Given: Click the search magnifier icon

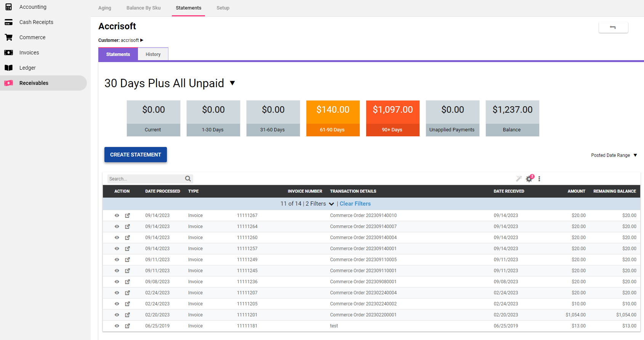Looking at the screenshot, I should (188, 179).
